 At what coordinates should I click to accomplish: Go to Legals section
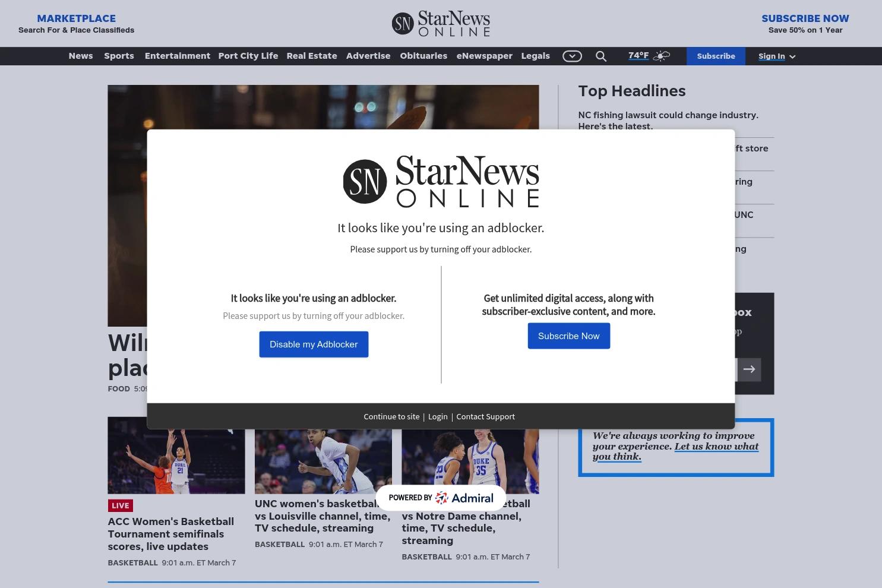(x=536, y=56)
